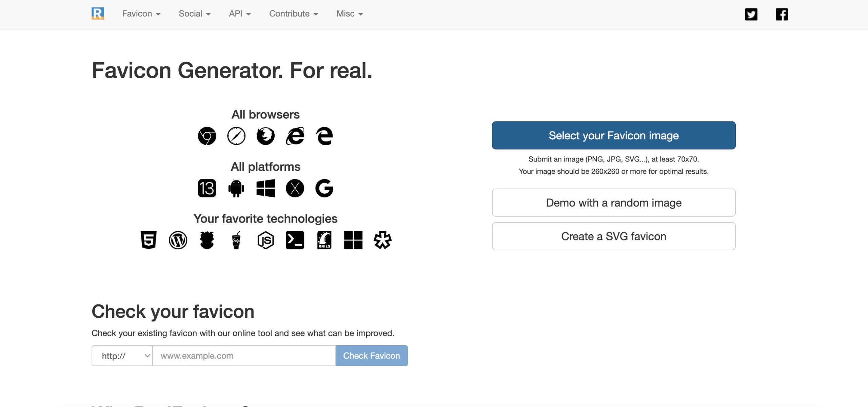
Task: Click the Node.js hexagon icon
Action: [265, 240]
